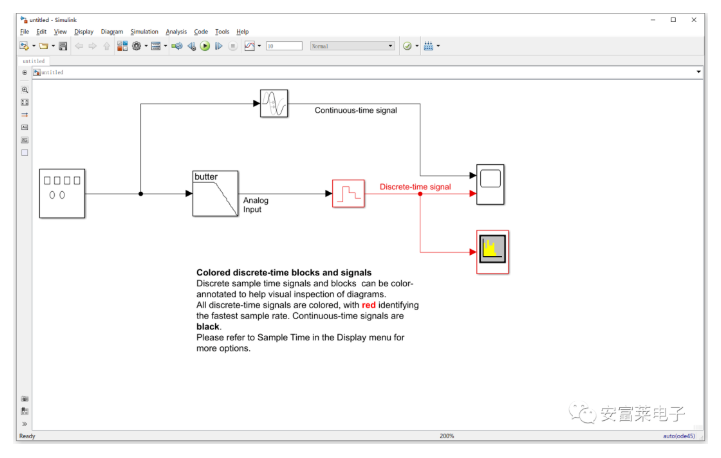Open the Analysis menu
This screenshot has height=458, width=721.
176,32
